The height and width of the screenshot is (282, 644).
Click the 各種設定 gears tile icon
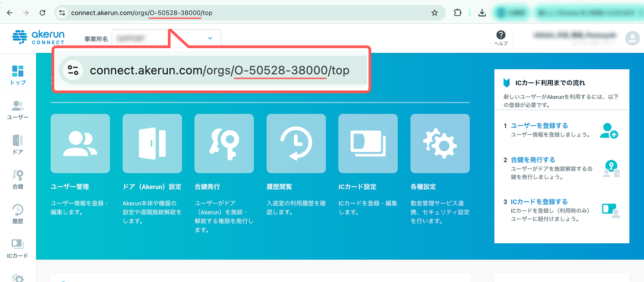[440, 144]
